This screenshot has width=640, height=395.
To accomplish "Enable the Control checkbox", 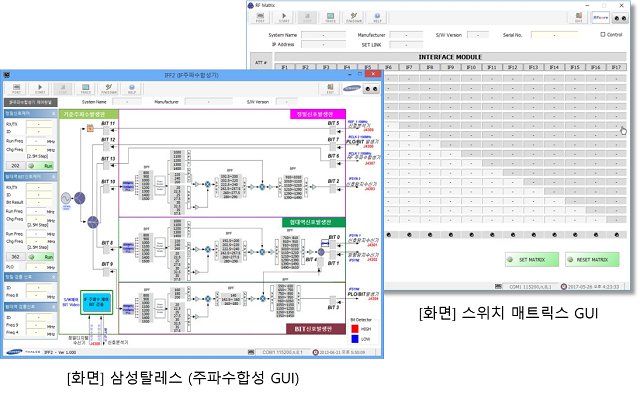I will click(603, 35).
